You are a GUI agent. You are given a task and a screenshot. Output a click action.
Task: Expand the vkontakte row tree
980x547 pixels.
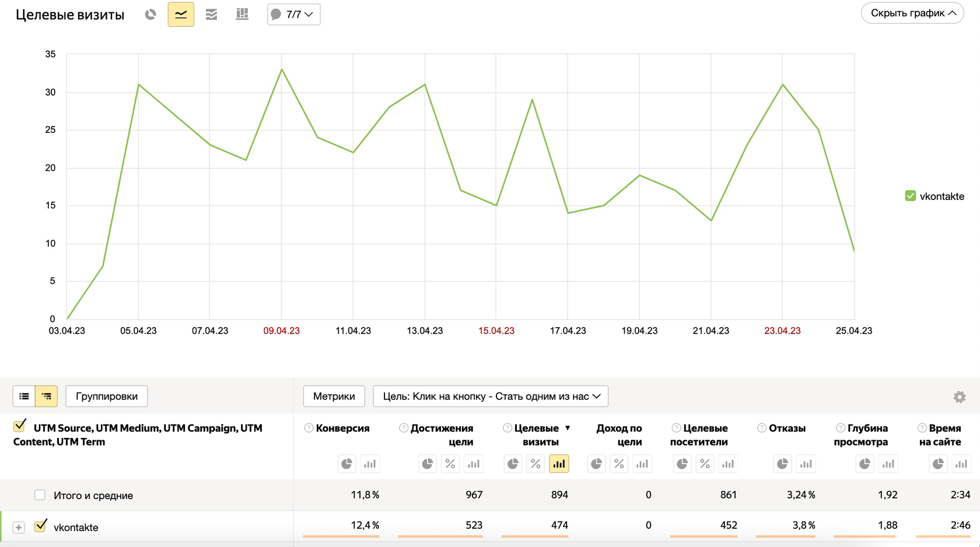pyautogui.click(x=19, y=527)
